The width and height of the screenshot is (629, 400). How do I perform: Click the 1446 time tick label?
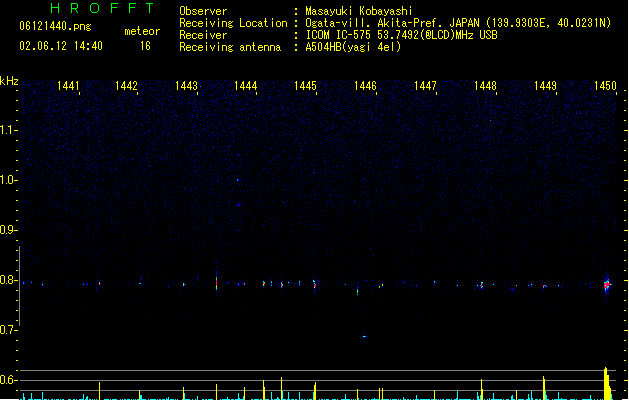365,86
